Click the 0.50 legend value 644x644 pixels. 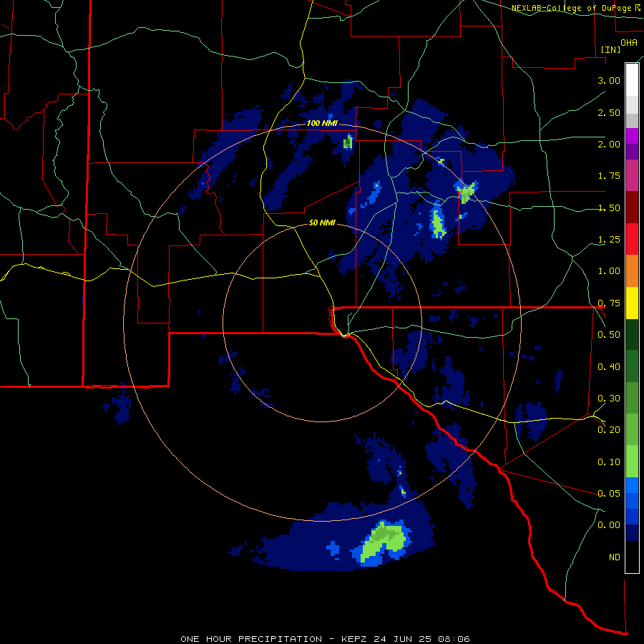click(609, 335)
